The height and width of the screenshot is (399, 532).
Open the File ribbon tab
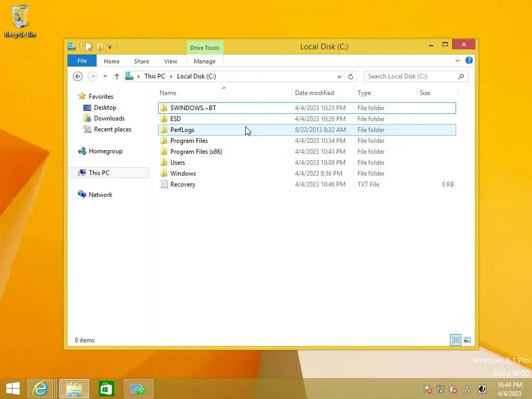[82, 61]
